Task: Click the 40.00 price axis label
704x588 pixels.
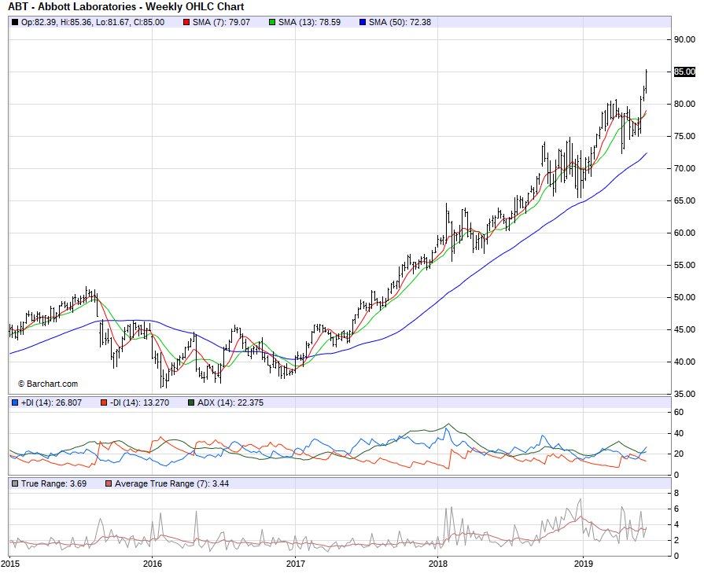Action: 684,362
